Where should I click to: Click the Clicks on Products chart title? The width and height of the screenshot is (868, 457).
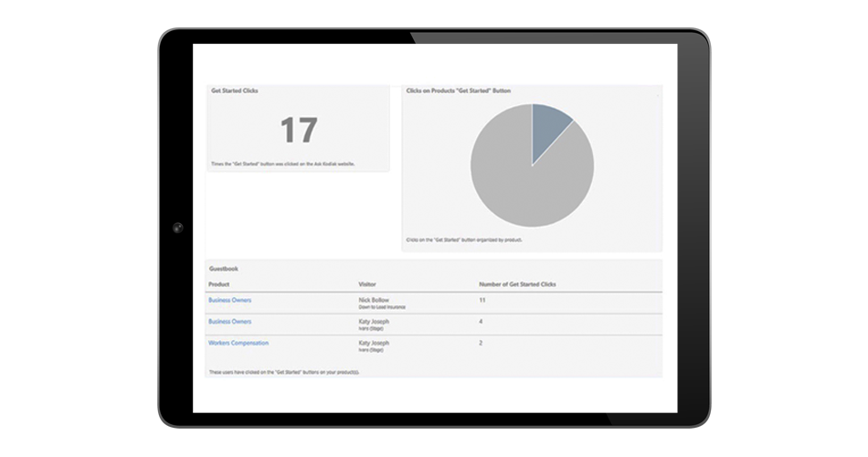[x=459, y=91]
